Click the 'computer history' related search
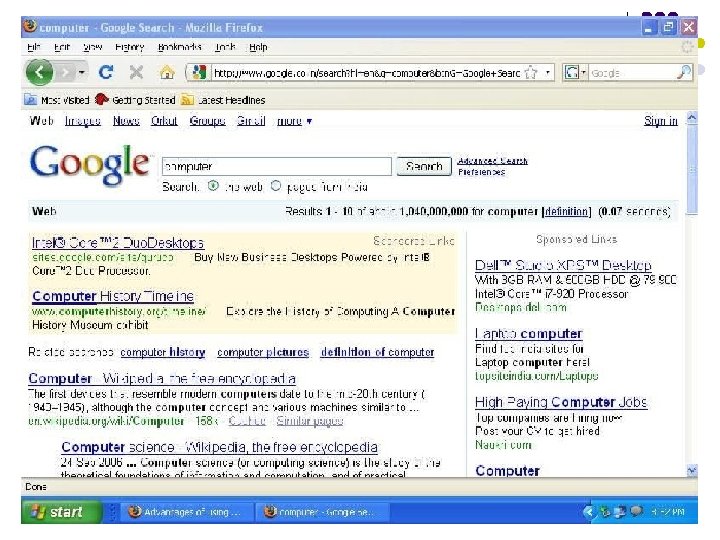Screen dimensions: 720x540 [163, 352]
